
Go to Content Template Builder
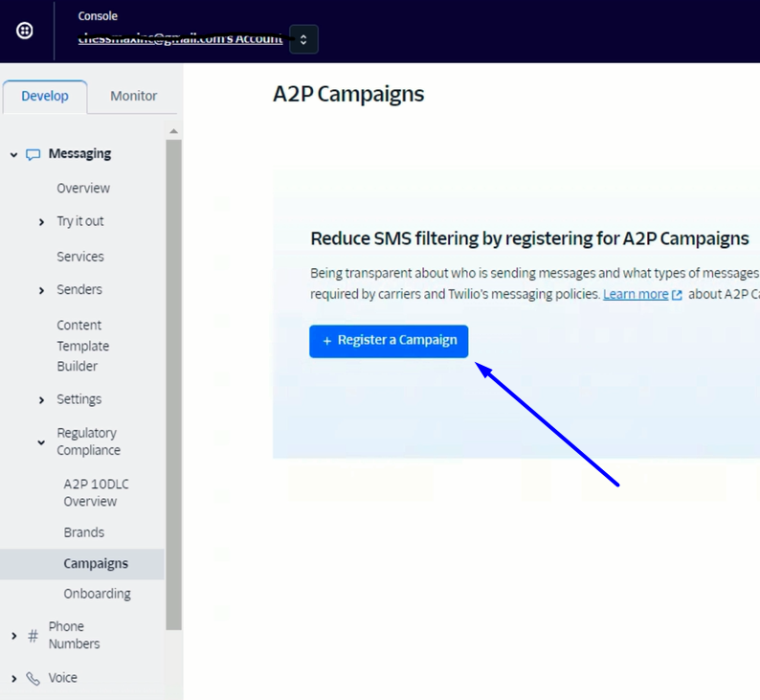coord(82,346)
